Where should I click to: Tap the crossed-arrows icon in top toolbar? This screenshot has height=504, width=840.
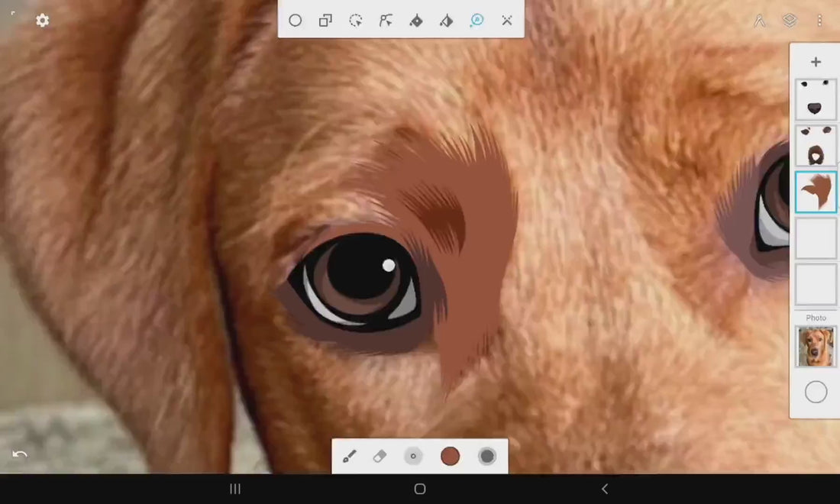507,21
